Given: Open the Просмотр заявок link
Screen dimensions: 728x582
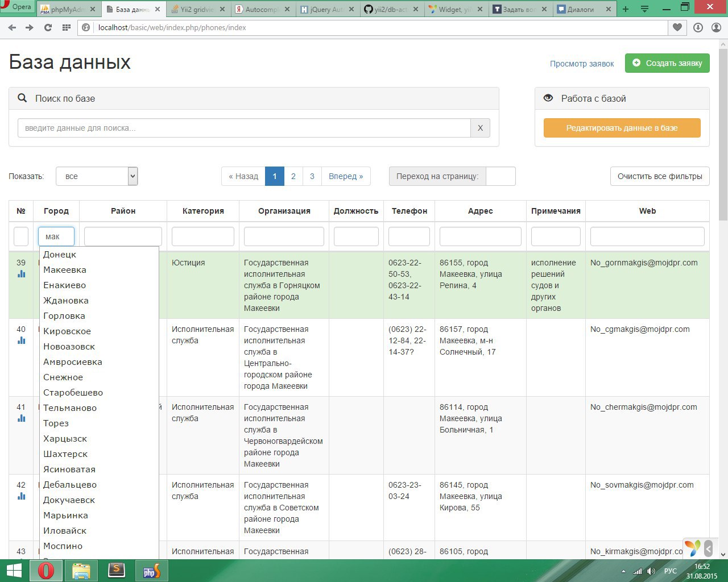Looking at the screenshot, I should [x=582, y=64].
